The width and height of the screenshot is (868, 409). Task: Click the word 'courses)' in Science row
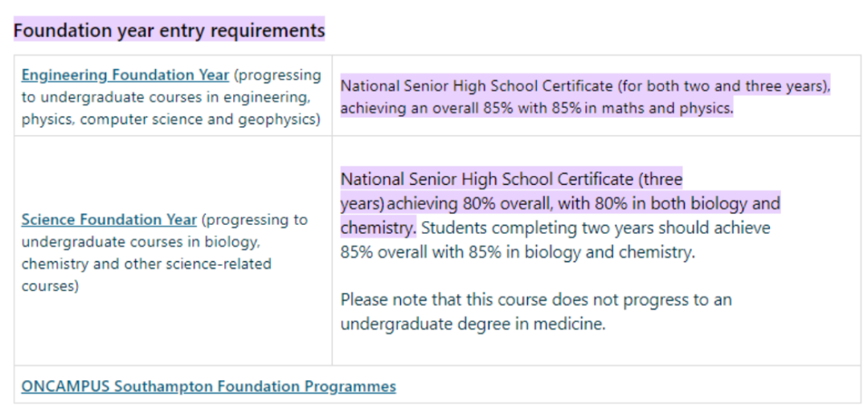click(x=50, y=286)
